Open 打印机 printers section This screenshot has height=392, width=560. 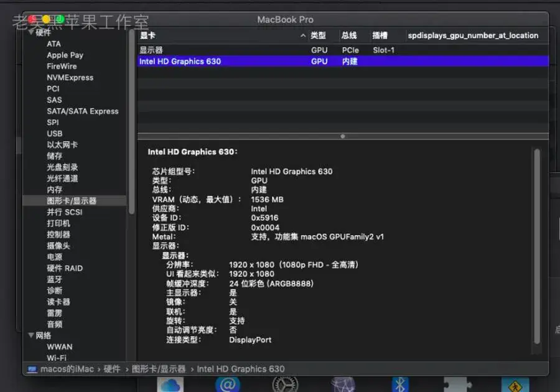click(58, 223)
